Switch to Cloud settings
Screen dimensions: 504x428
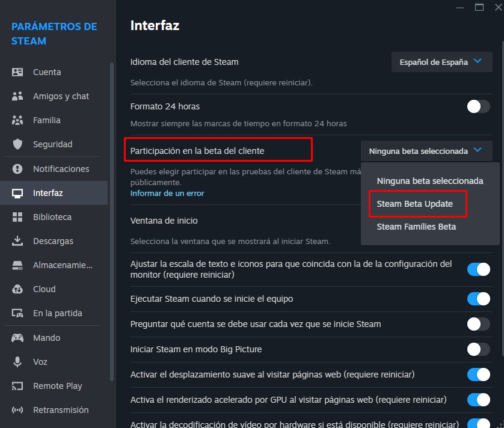[x=54, y=289]
